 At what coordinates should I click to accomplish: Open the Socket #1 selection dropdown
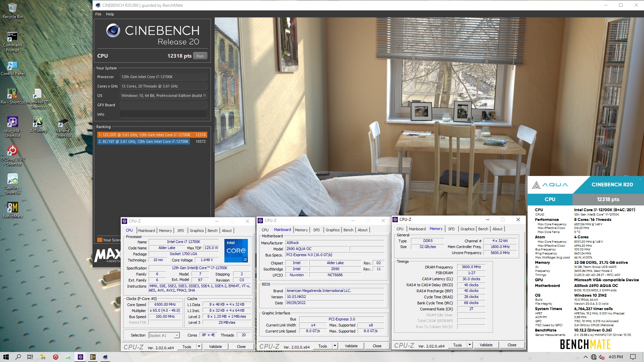tap(177, 335)
